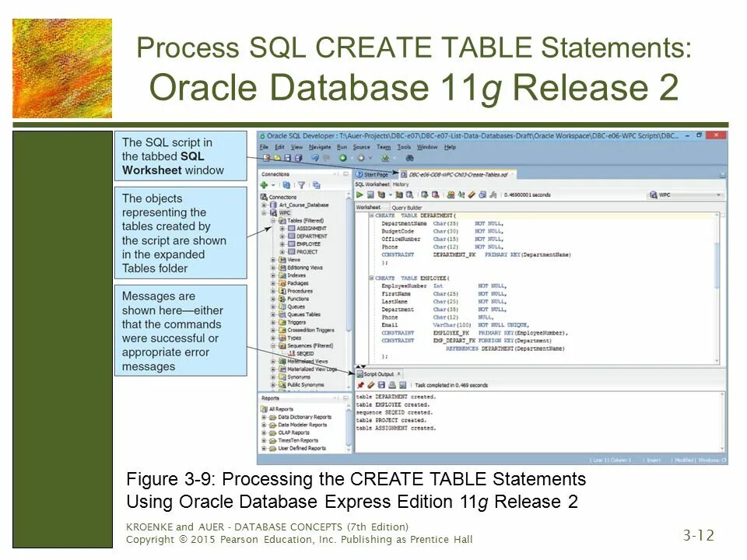The height and width of the screenshot is (560, 747).
Task: Open the Tools menu
Action: point(404,147)
